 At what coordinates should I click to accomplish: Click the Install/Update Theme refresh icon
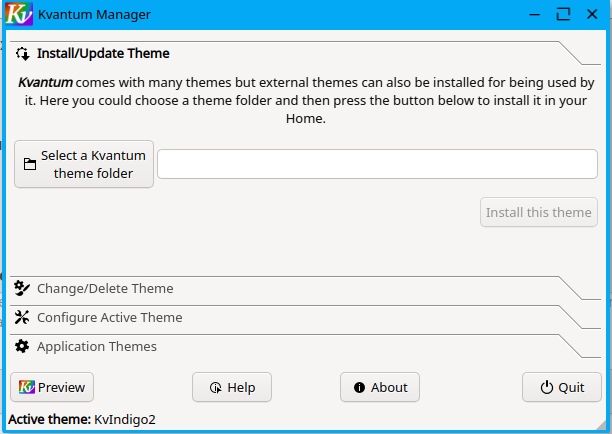coord(23,53)
